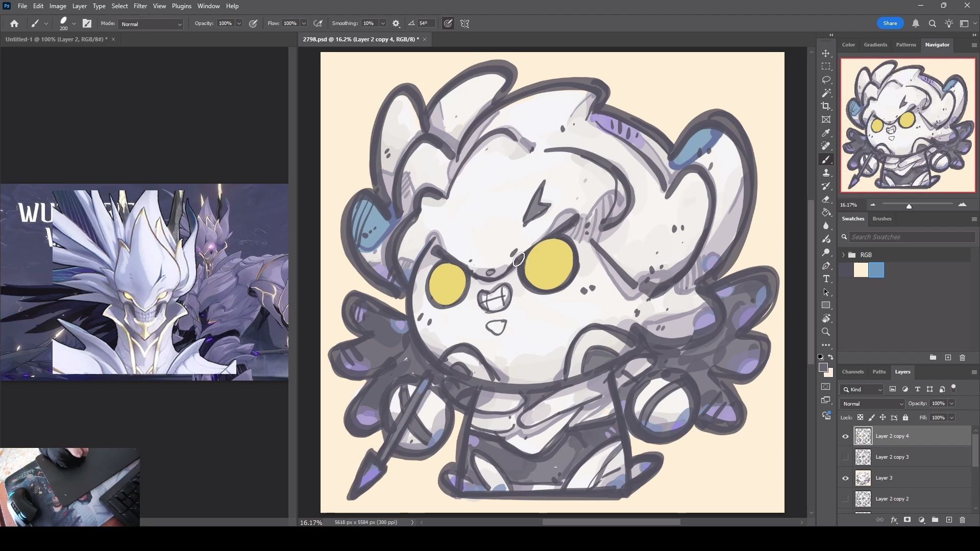
Task: Hide Layer 3 visibility
Action: 845,478
